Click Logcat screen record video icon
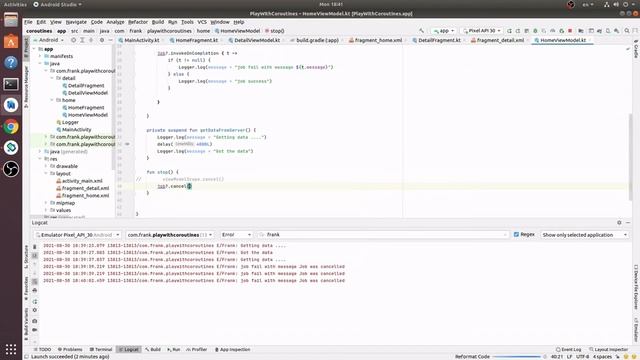 coord(35,330)
